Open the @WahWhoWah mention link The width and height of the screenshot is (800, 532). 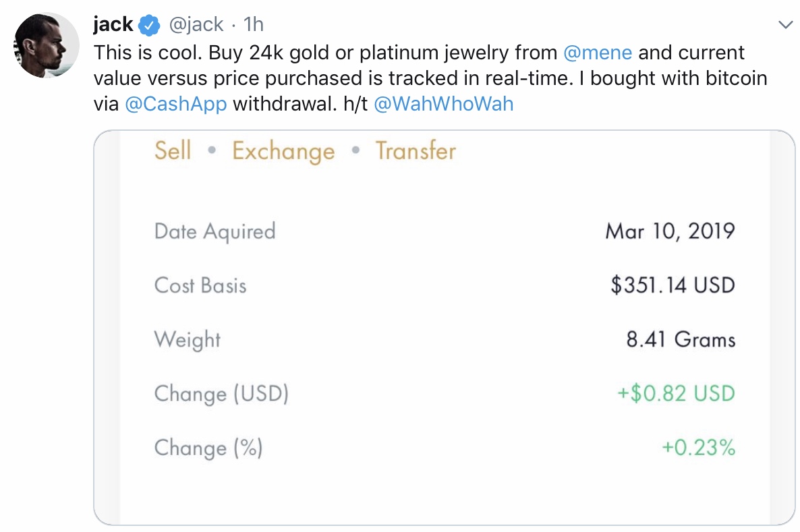(443, 105)
